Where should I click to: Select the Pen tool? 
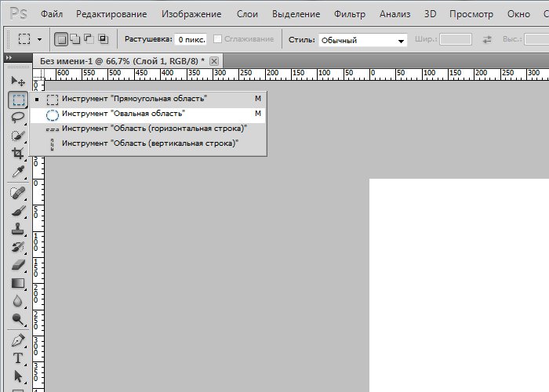[x=18, y=340]
